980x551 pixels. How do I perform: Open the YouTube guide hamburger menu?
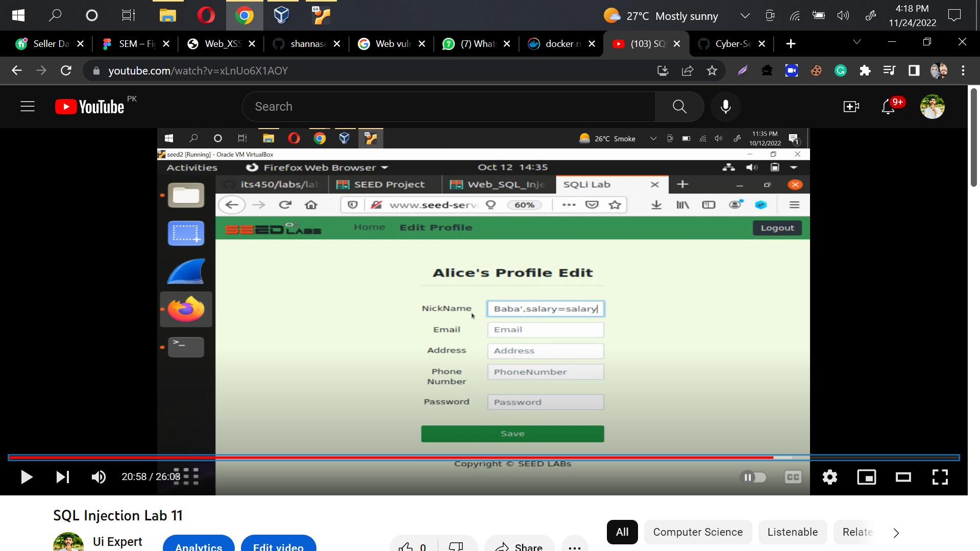(x=27, y=107)
